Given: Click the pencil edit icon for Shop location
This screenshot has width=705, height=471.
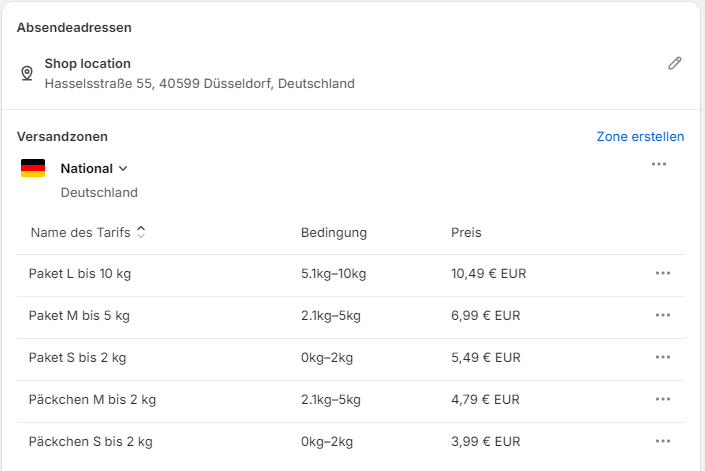Looking at the screenshot, I should pos(675,63).
